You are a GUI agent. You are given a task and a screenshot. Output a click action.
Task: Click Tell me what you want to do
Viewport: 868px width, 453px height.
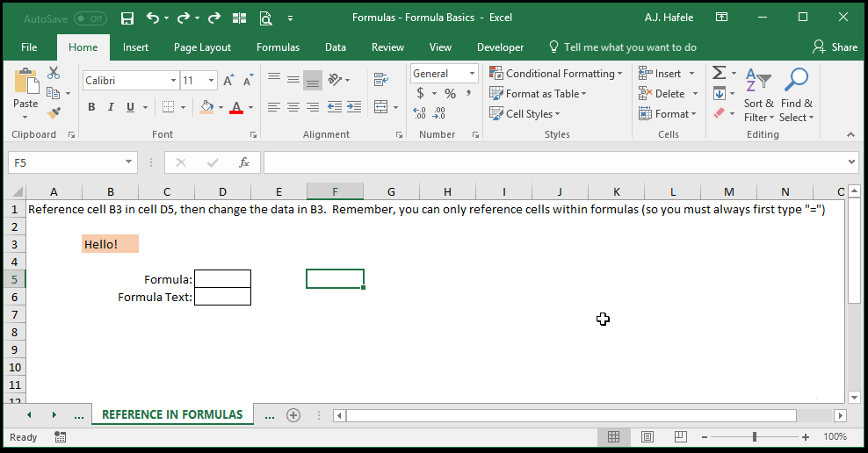[x=623, y=47]
